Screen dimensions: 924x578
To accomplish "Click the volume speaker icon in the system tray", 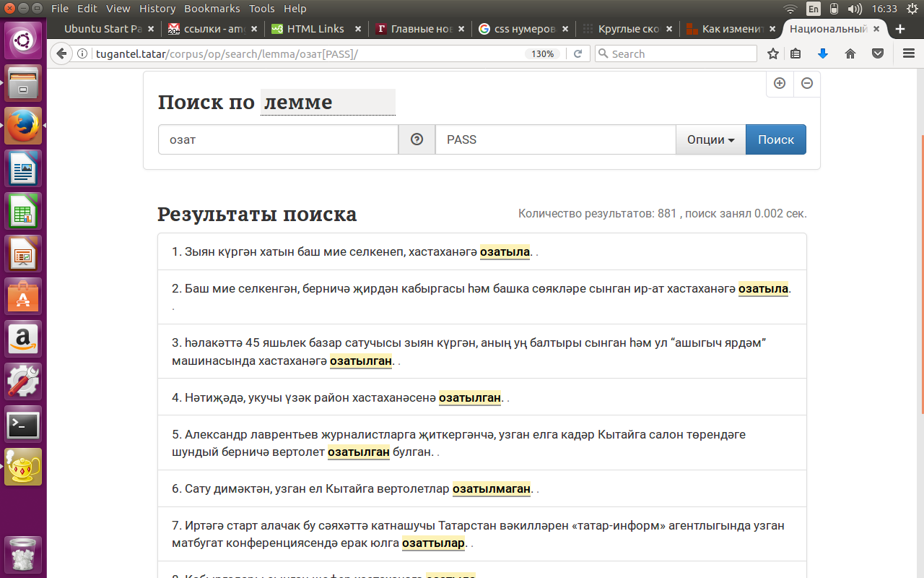I will coord(856,9).
